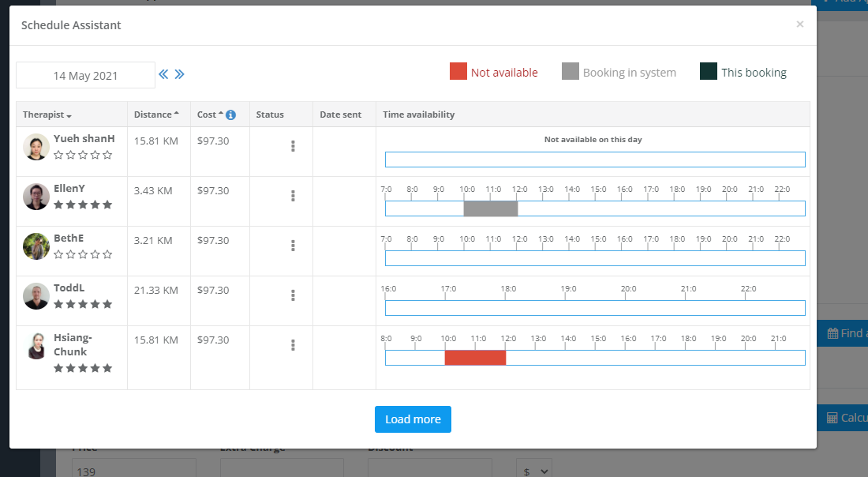Click the Calculate button behind the dialog
868x477 pixels.
point(842,418)
